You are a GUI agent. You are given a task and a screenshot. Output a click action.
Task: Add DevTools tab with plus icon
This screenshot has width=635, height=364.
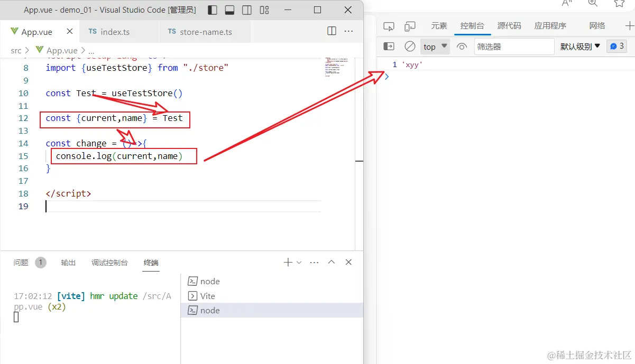(629, 25)
